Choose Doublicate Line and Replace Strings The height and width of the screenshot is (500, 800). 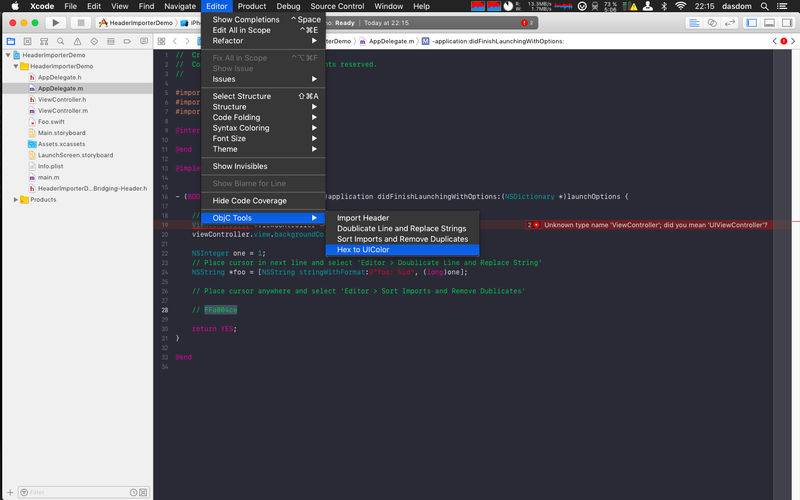(402, 229)
